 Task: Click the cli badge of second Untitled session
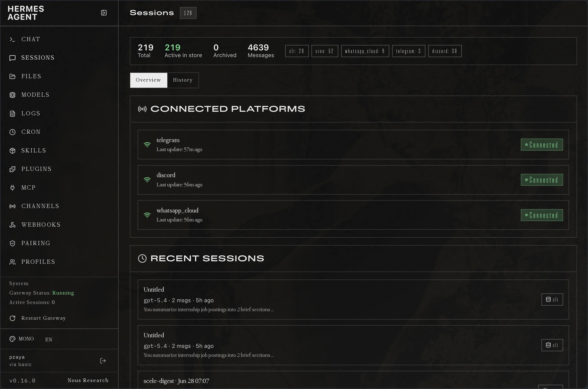pyautogui.click(x=552, y=345)
